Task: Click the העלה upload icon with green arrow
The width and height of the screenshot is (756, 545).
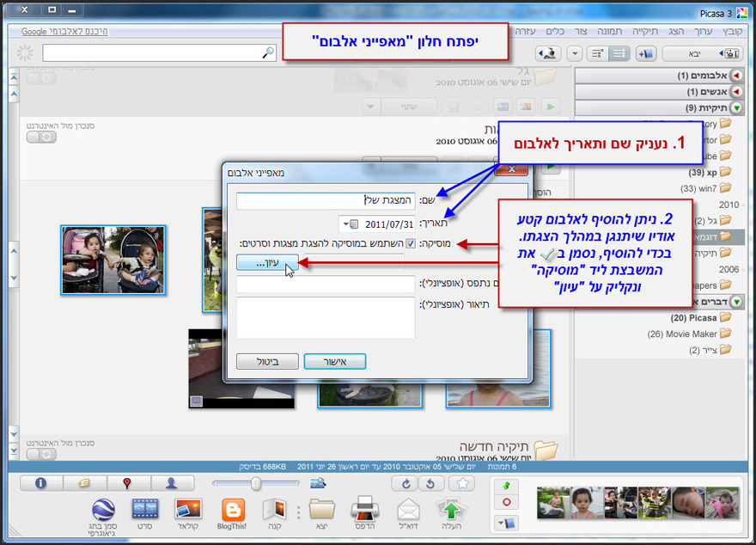Action: pyautogui.click(x=451, y=512)
